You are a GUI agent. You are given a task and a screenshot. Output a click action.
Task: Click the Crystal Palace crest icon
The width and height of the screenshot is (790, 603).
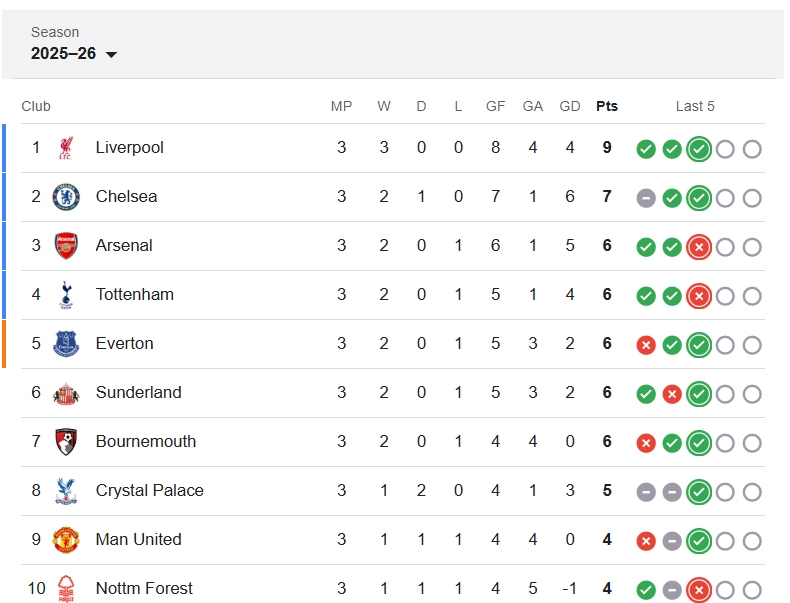pos(66,491)
